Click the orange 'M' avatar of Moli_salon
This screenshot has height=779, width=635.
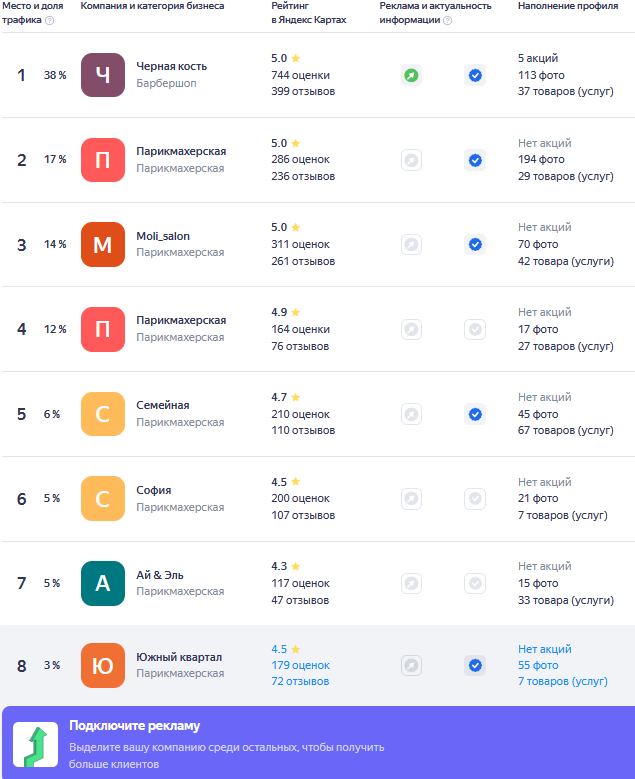pos(102,244)
